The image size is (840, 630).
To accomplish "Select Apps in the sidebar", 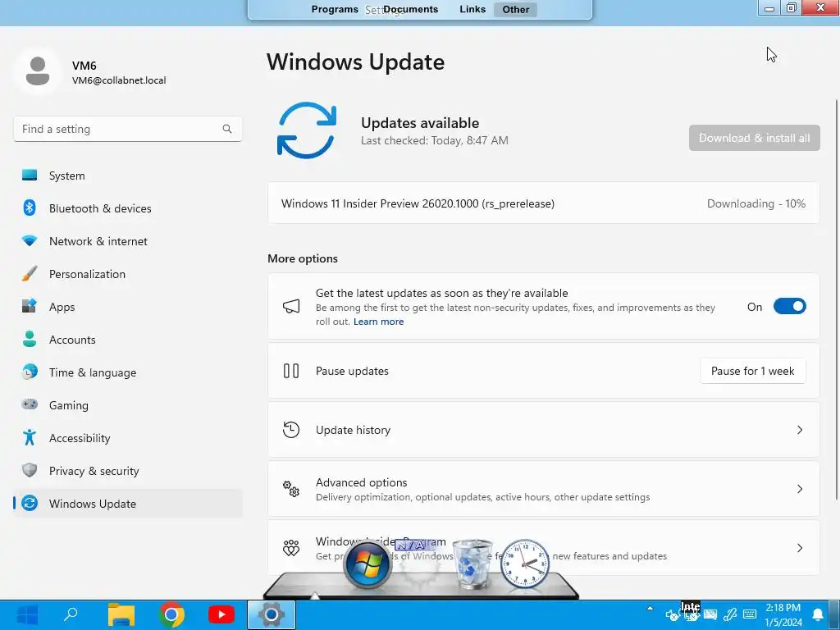I will click(x=127, y=307).
